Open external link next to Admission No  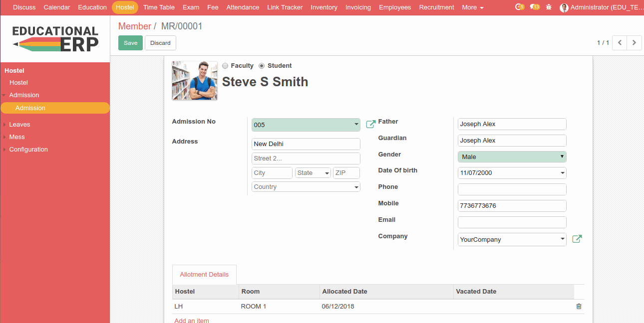click(370, 124)
